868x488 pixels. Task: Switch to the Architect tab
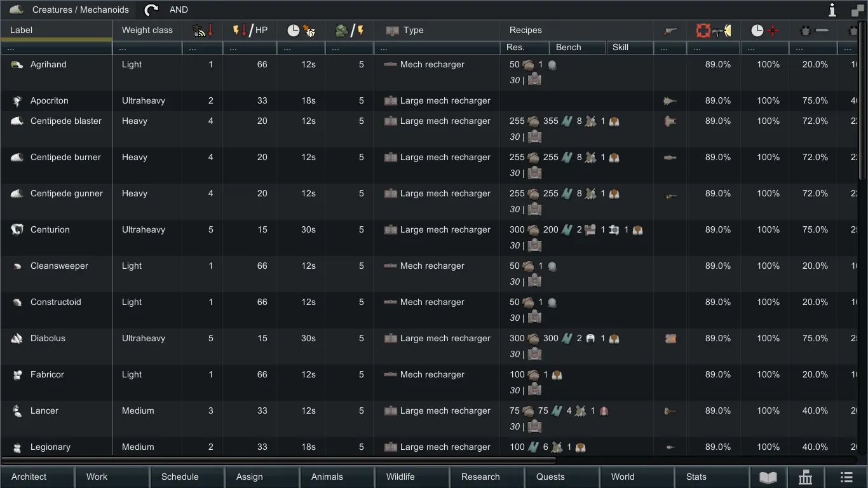(29, 477)
